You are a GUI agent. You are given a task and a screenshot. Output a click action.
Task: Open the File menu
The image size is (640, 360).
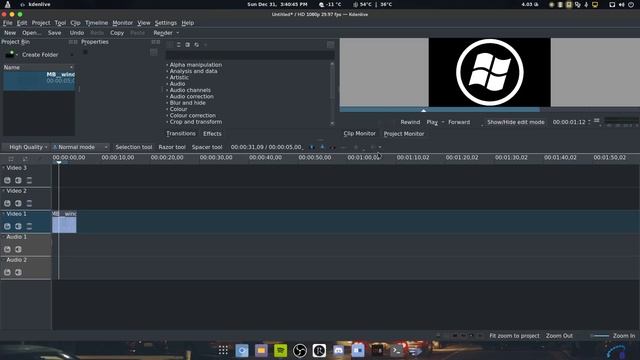point(7,23)
